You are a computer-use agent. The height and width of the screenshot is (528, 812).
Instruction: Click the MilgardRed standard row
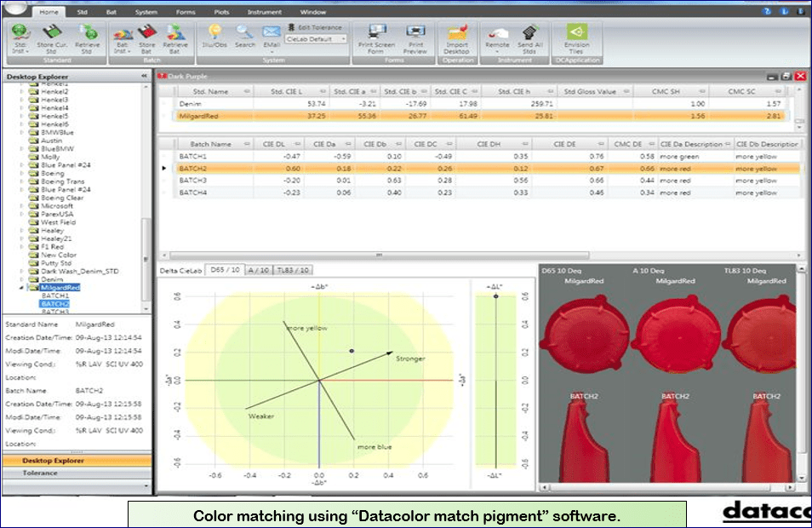[479, 116]
